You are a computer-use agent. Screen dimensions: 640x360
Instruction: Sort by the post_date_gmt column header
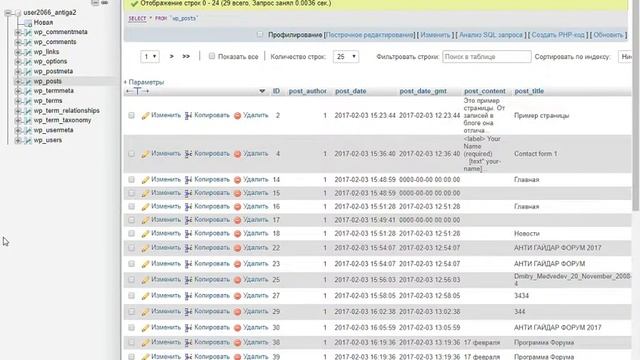click(423, 91)
